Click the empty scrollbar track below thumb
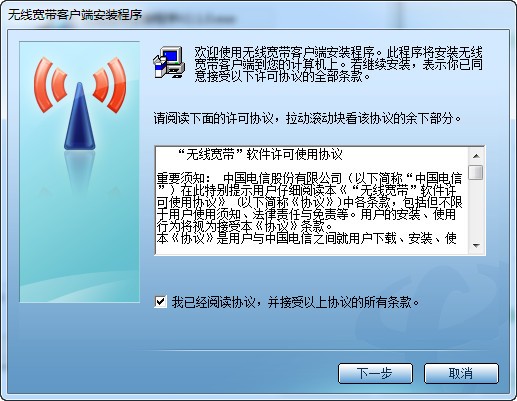This screenshot has width=517, height=401. 476,209
